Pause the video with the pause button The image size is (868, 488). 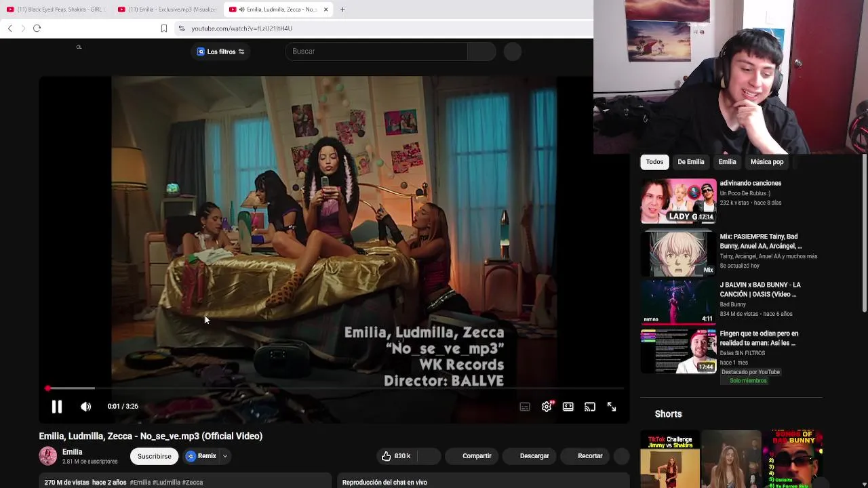pyautogui.click(x=57, y=407)
